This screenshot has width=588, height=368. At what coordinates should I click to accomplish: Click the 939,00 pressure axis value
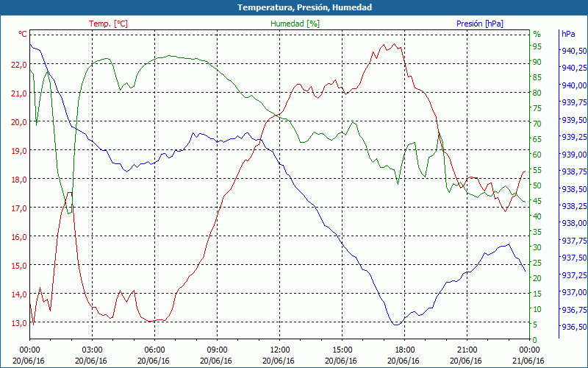tap(575, 155)
